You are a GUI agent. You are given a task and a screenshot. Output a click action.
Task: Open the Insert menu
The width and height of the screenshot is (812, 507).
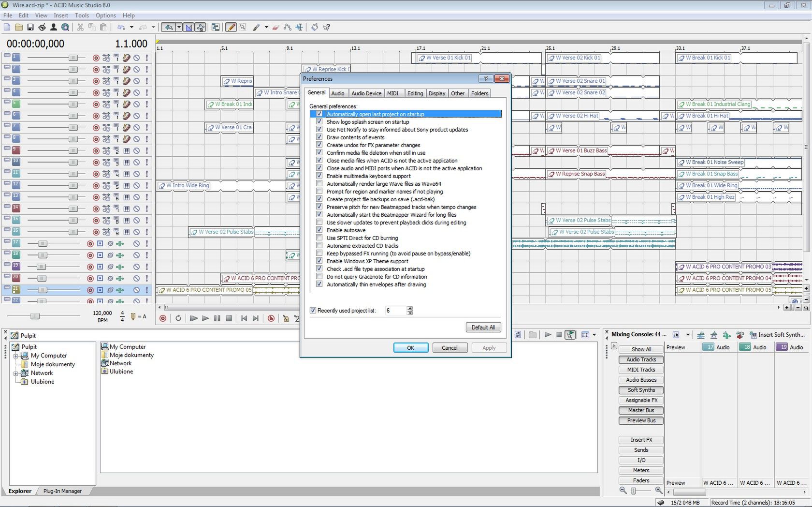pos(61,15)
